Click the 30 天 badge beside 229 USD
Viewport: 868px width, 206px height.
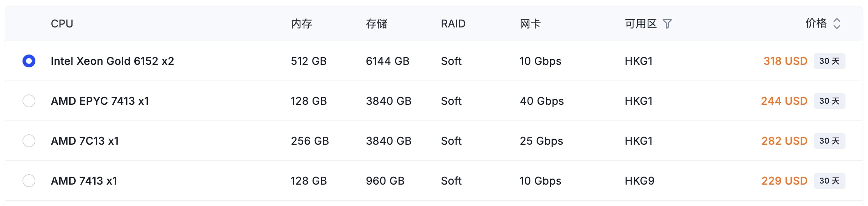829,181
